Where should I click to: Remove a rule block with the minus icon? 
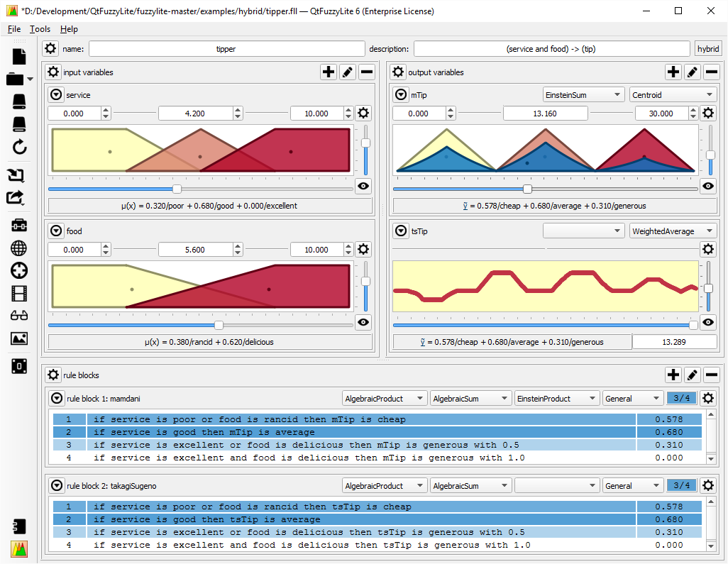pyautogui.click(x=711, y=375)
